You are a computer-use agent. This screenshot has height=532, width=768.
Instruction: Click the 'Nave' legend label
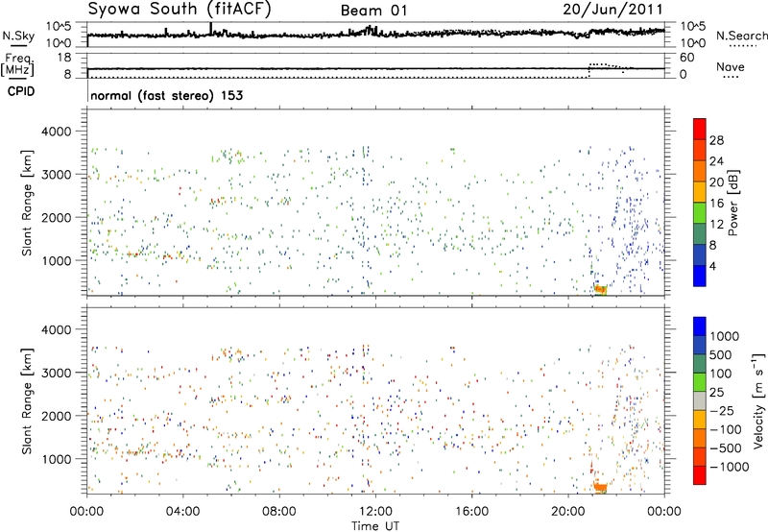pyautogui.click(x=731, y=66)
